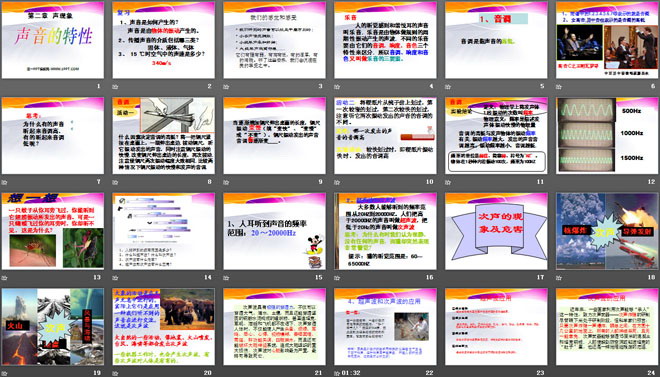Select the slide 24 thumbnail

click(607, 327)
